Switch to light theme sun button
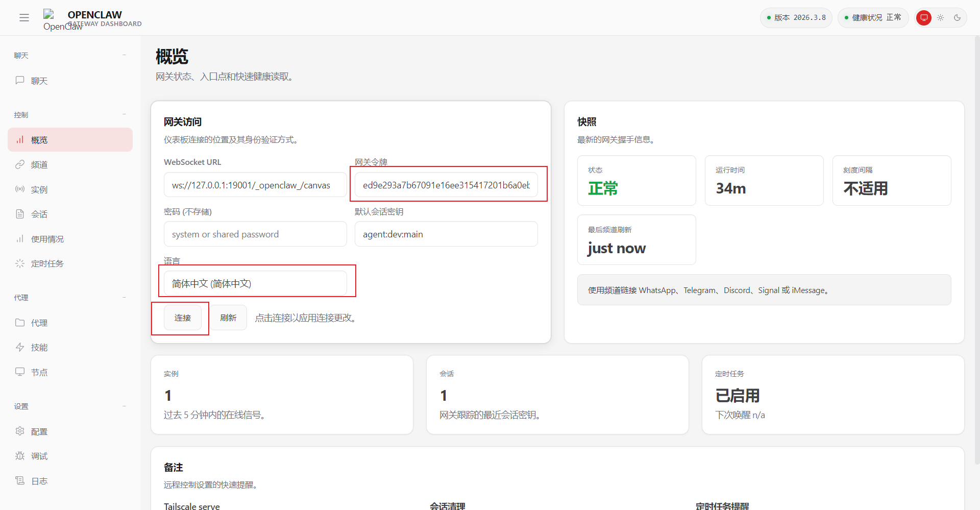The width and height of the screenshot is (980, 510). tap(941, 18)
